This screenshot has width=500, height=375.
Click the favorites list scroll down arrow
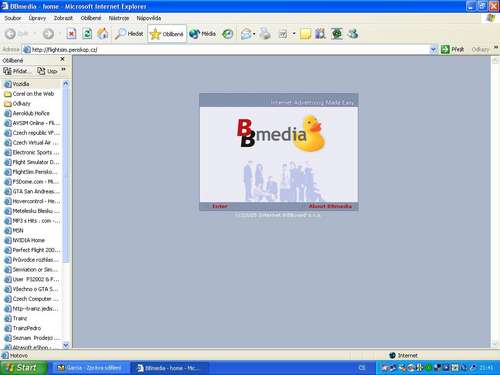[x=66, y=345]
